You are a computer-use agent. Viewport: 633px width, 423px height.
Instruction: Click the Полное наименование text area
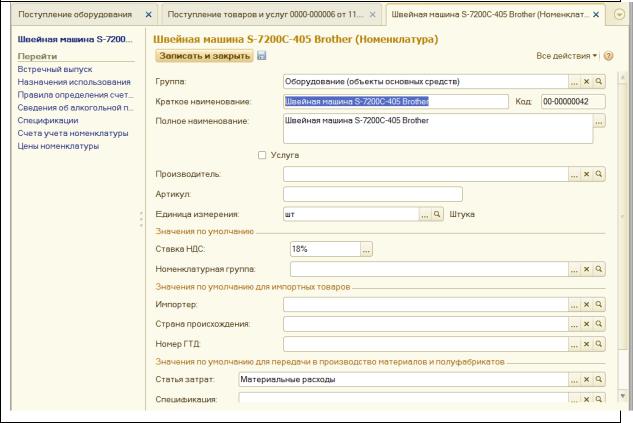tap(438, 129)
